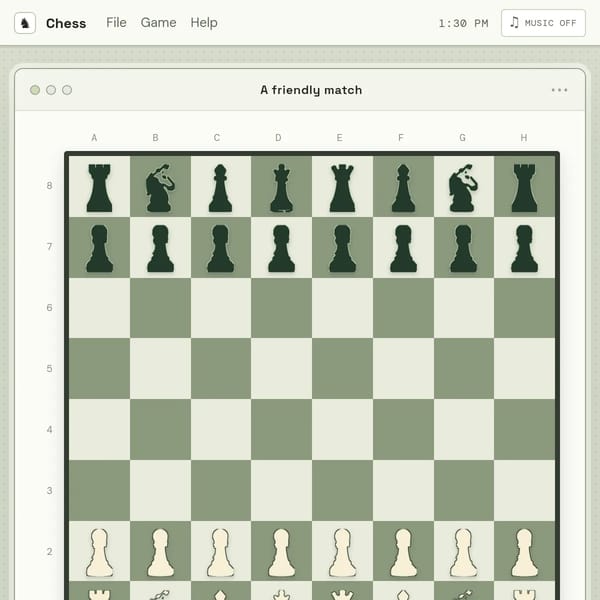Choose the white pawn on A2

(99, 553)
